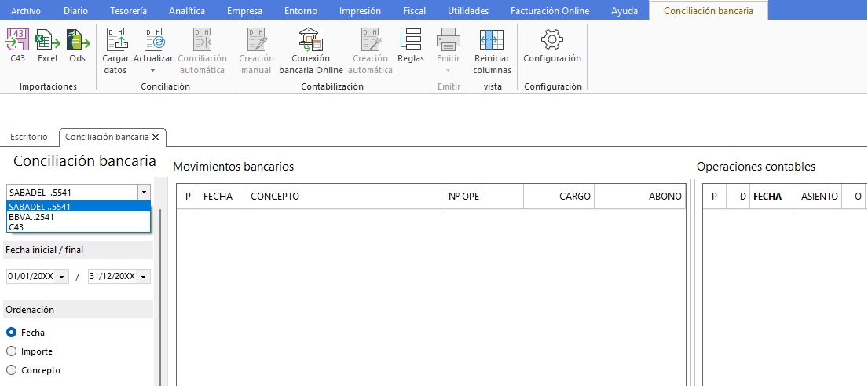
Task: Select Importe ordering radio button
Action: (11, 351)
